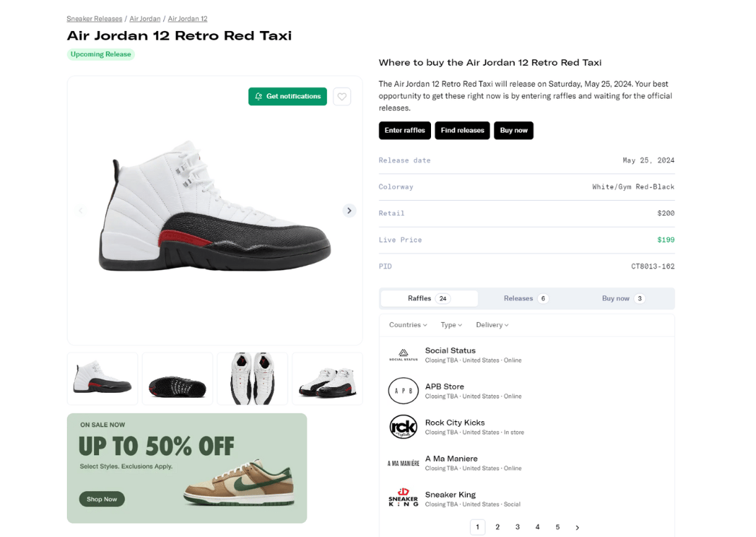Show next shoe image with right arrow
The width and height of the screenshot is (756, 537).
[x=349, y=211]
